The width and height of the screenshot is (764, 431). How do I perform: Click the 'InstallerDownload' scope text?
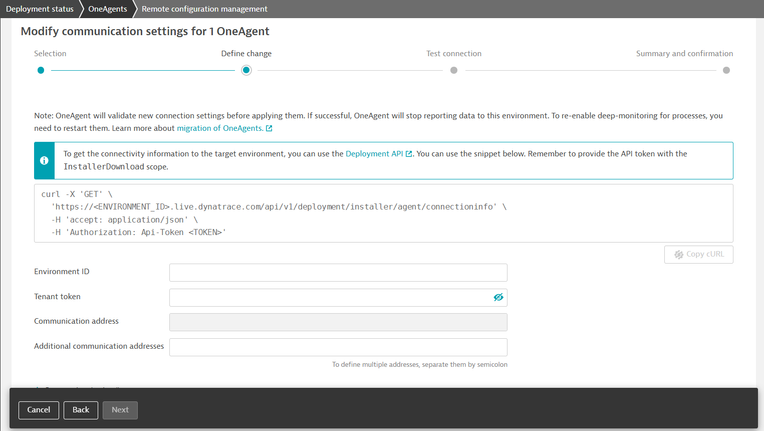(x=104, y=167)
